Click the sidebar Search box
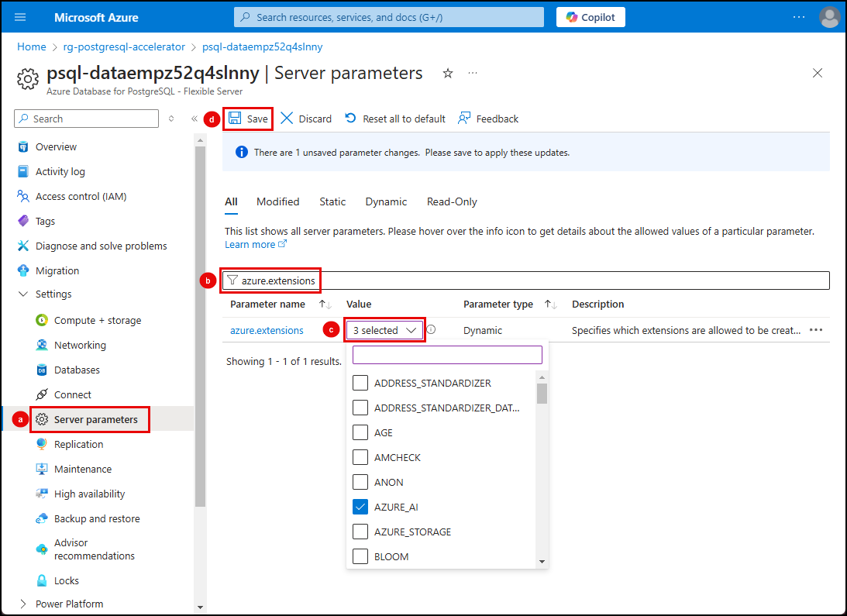 click(87, 119)
